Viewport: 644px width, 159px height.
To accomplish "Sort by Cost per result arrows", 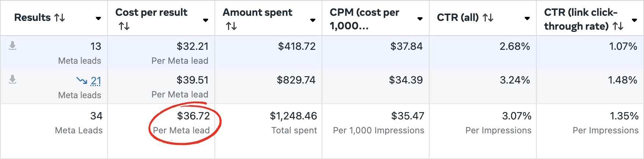I will [124, 26].
